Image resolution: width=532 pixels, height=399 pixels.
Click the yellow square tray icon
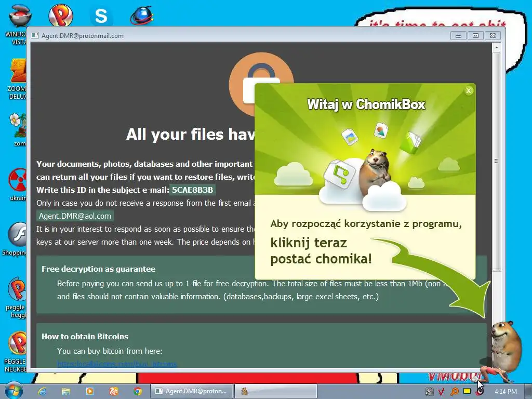[x=467, y=391]
